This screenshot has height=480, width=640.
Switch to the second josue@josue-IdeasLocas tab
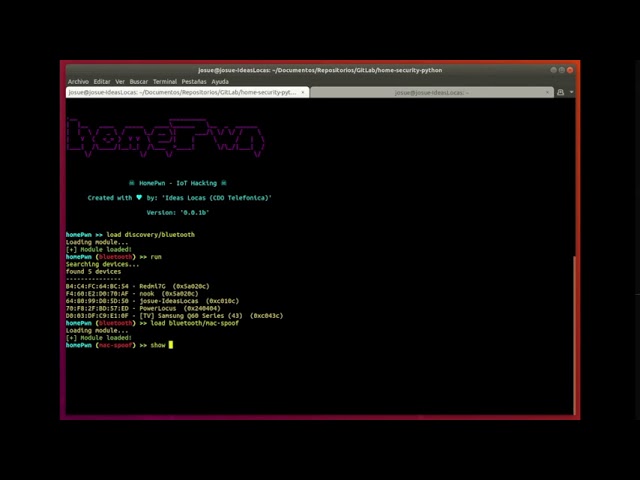(x=431, y=93)
